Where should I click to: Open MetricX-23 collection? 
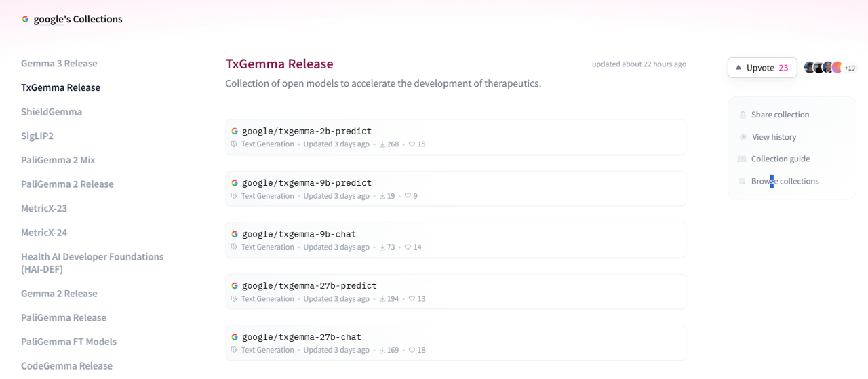click(44, 208)
